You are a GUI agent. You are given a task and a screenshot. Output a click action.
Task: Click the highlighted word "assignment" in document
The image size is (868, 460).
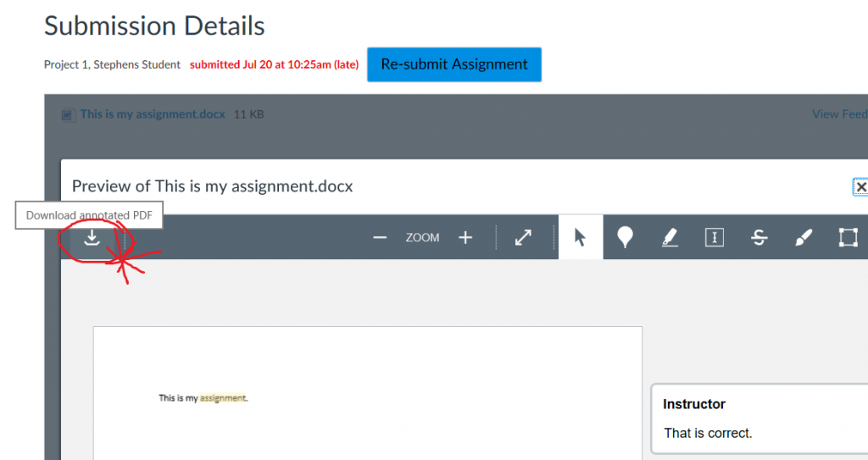[223, 398]
